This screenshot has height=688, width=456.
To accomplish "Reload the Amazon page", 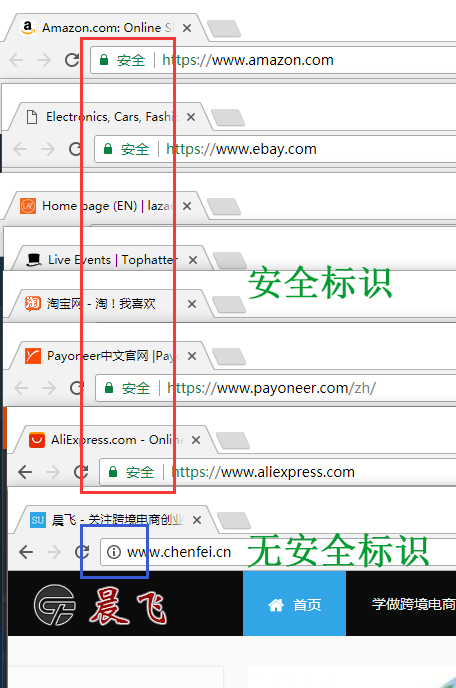I will click(x=72, y=60).
